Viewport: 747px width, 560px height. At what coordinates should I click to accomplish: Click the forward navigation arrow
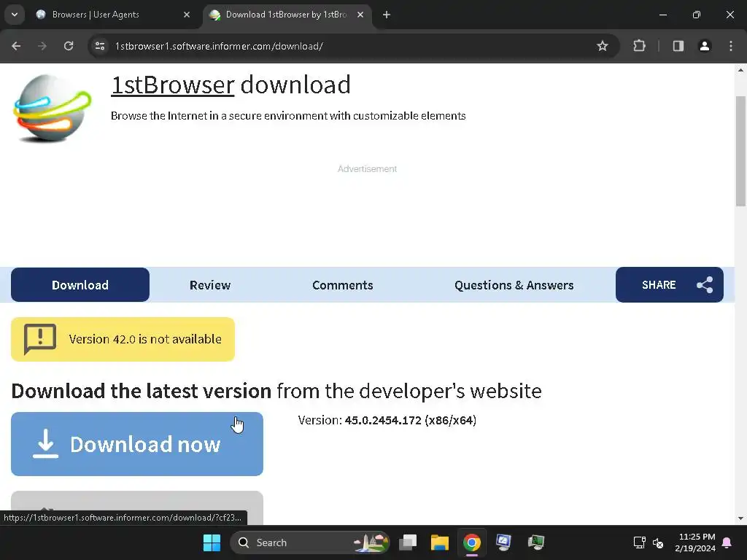42,46
